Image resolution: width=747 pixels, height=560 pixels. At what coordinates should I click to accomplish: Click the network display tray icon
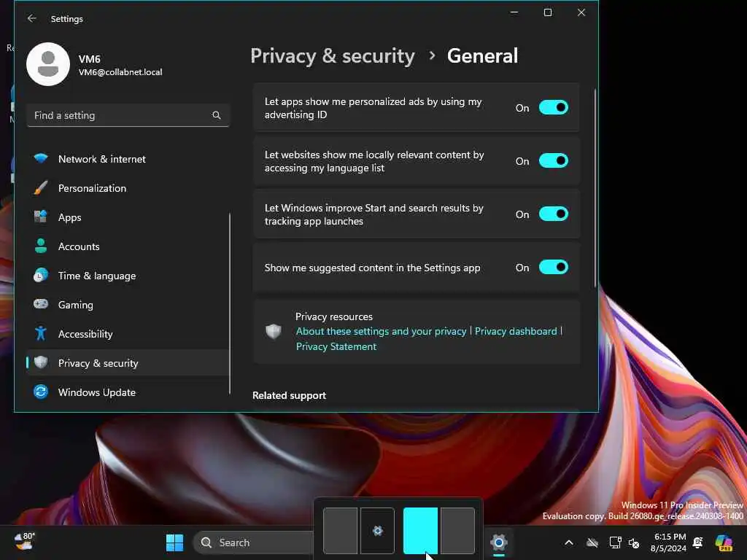[x=615, y=542]
